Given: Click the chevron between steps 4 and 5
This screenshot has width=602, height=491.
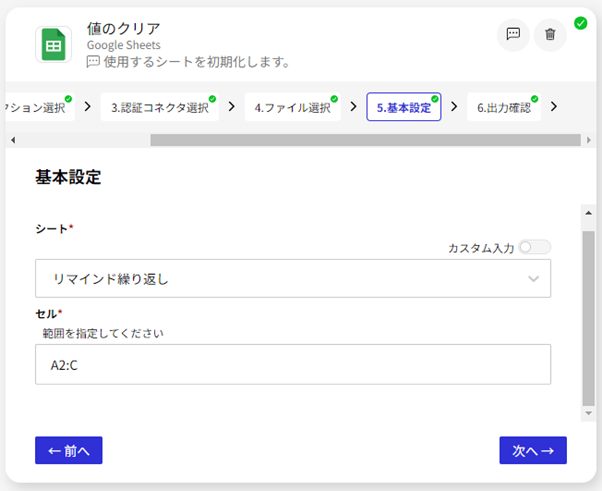Looking at the screenshot, I should 354,106.
